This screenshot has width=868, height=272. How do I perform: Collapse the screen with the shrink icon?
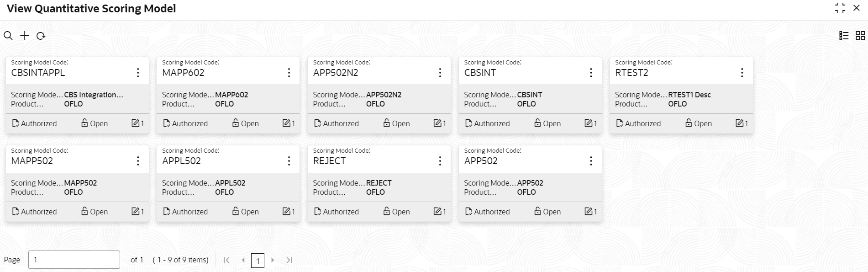point(840,8)
